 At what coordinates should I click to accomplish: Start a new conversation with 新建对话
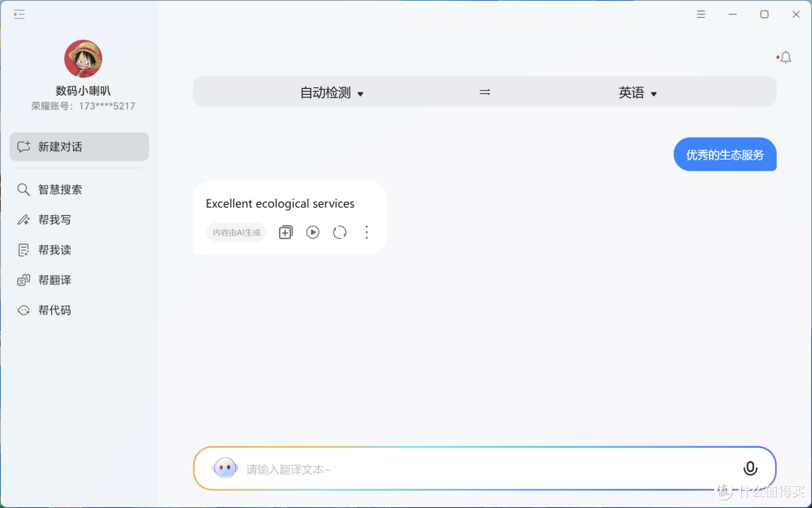79,147
